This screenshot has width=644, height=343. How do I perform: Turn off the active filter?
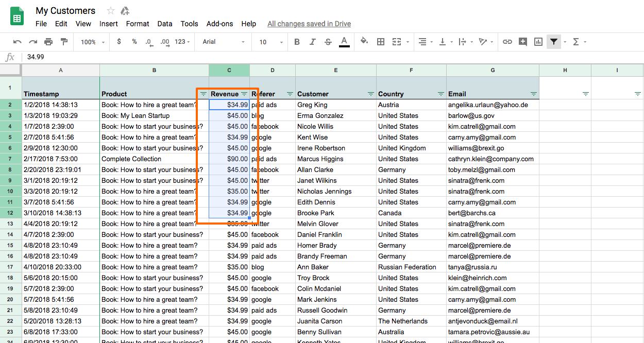(554, 42)
